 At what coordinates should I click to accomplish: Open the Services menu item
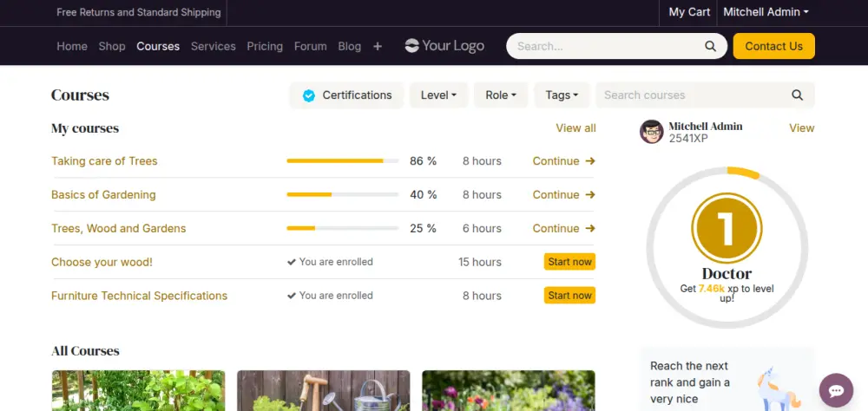[x=214, y=47]
